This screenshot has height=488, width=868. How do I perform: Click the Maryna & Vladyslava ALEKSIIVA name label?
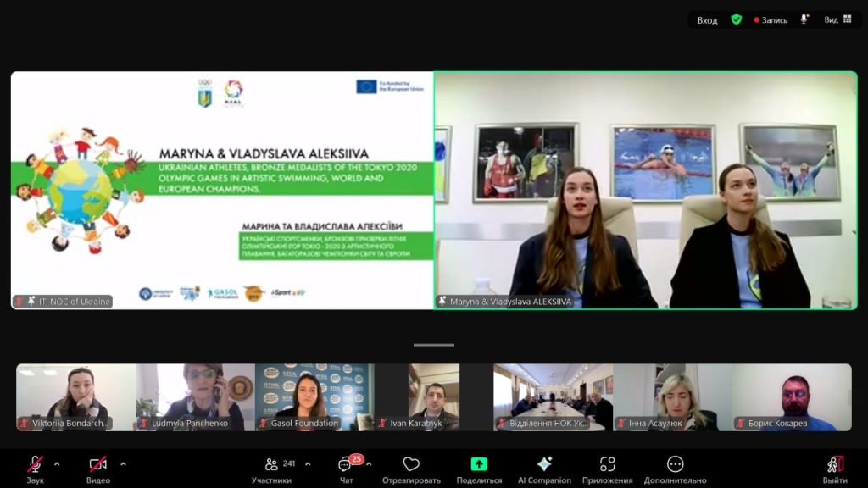click(x=510, y=302)
